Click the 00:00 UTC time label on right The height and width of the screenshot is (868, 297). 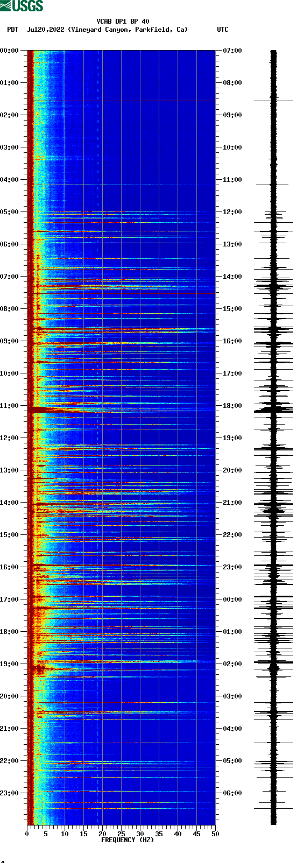[x=232, y=599]
